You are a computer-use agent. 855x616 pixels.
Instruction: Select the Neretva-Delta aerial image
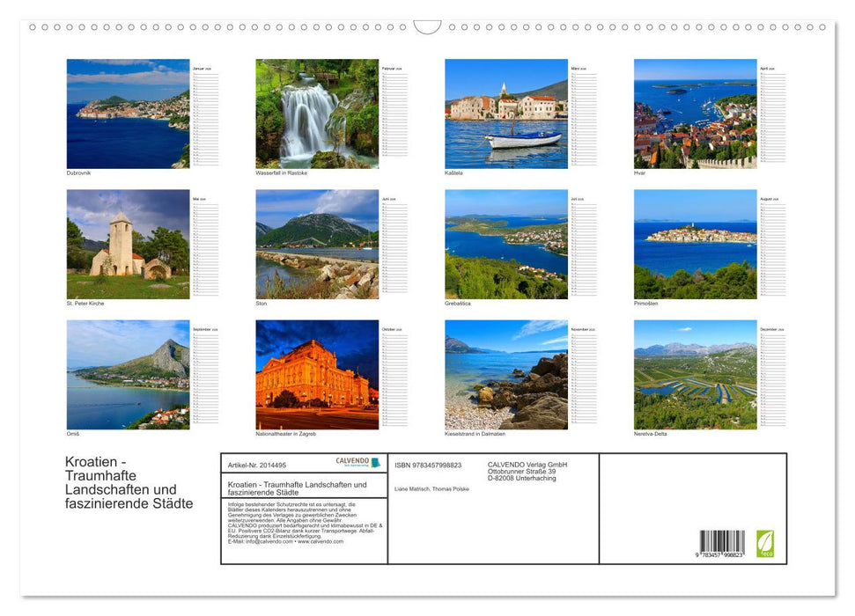[x=694, y=375]
